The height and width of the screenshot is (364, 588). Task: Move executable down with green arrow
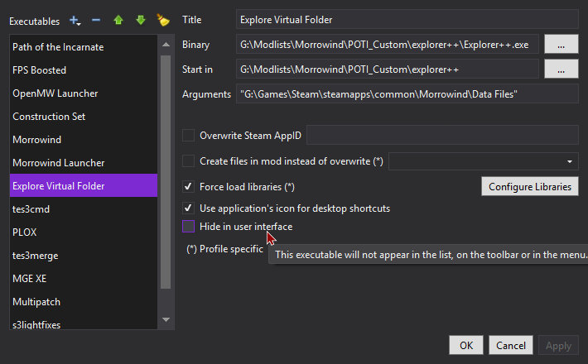[x=141, y=20]
